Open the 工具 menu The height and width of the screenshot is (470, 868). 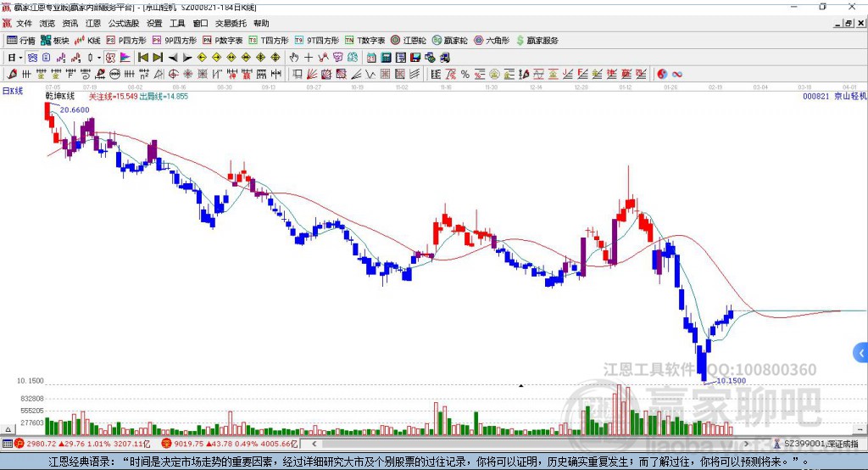177,23
